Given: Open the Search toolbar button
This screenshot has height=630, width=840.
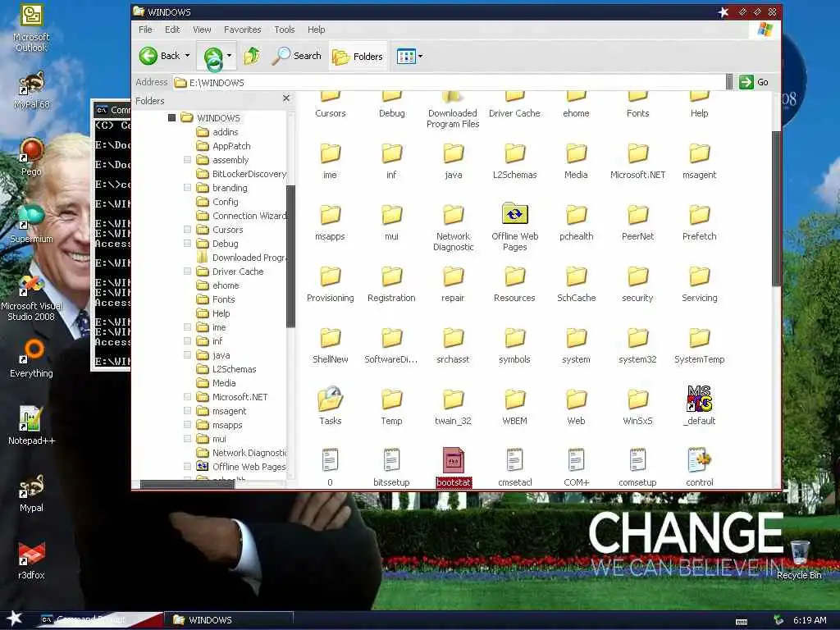Looking at the screenshot, I should [x=296, y=56].
